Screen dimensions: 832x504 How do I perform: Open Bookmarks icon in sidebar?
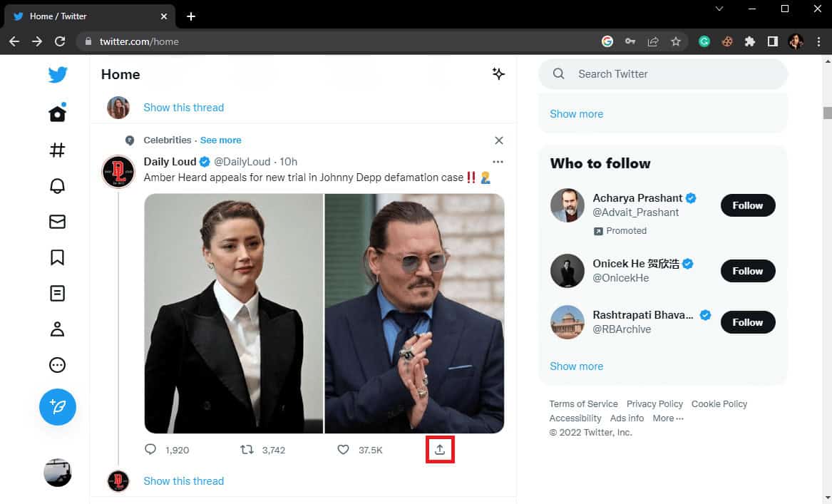click(57, 257)
